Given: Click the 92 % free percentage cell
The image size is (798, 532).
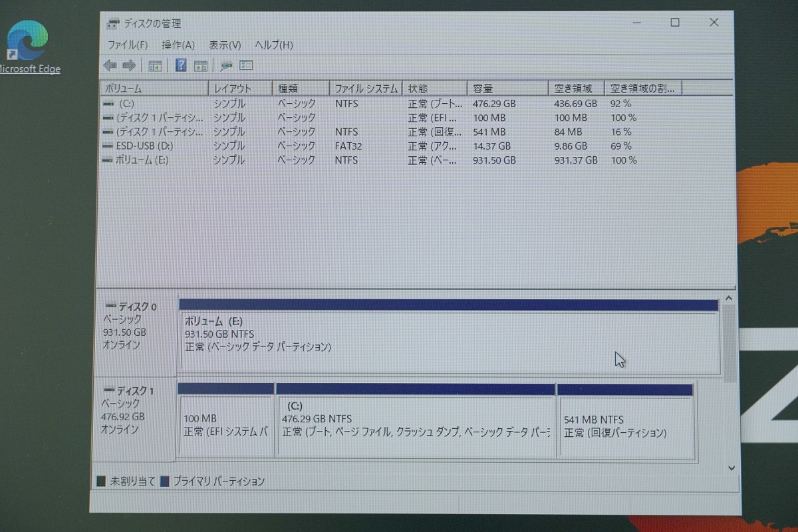Looking at the screenshot, I should (620, 104).
